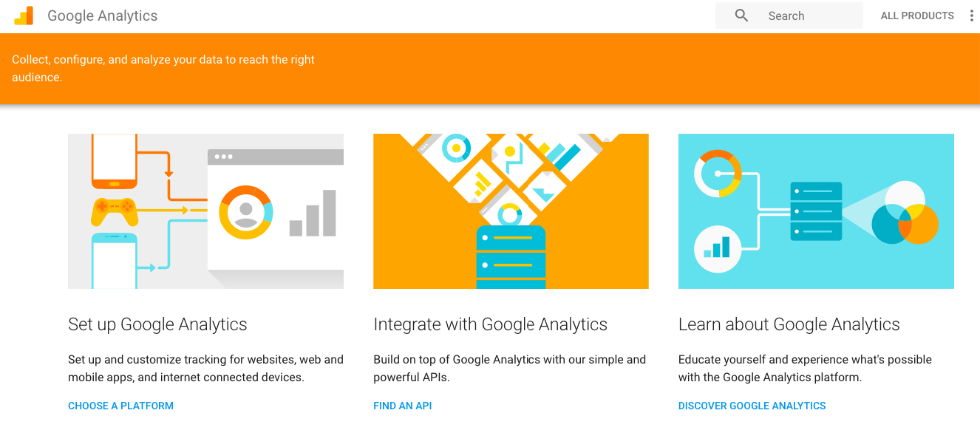
Task: Click the bar chart circle in Learn illustration
Action: coord(718,248)
